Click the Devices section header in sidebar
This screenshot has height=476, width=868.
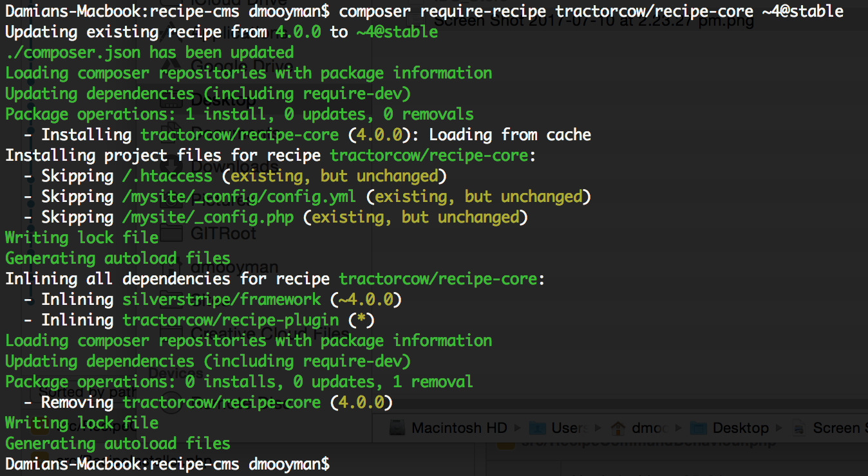click(x=176, y=373)
